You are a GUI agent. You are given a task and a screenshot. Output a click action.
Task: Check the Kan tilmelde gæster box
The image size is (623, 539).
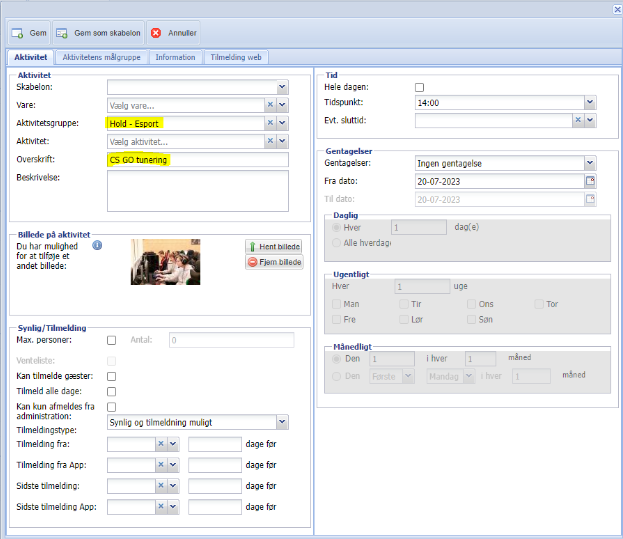pyautogui.click(x=112, y=375)
